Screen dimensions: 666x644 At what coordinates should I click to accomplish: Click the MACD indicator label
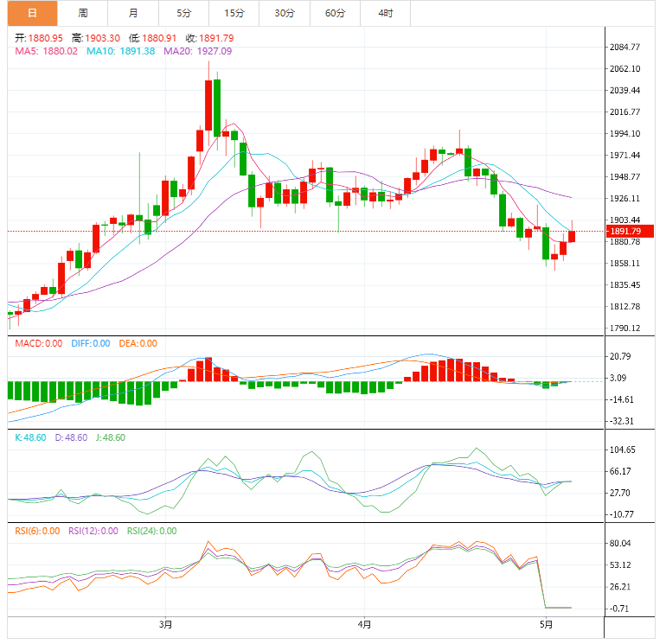click(x=39, y=343)
